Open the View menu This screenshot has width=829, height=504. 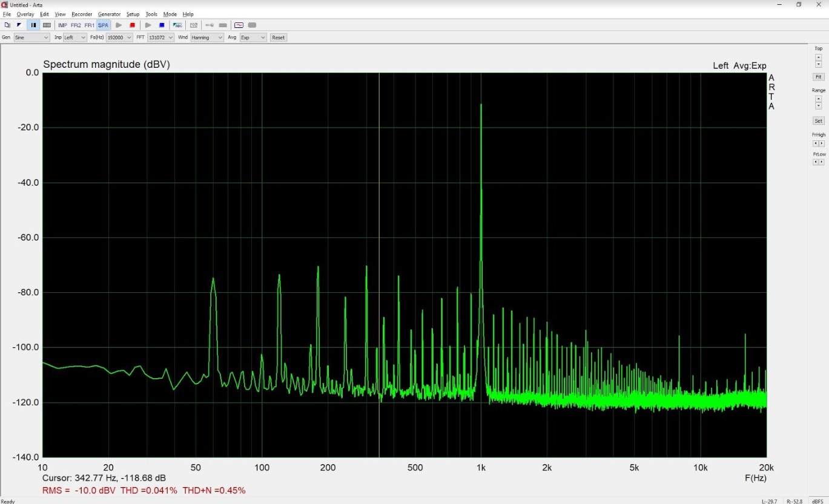coord(60,14)
